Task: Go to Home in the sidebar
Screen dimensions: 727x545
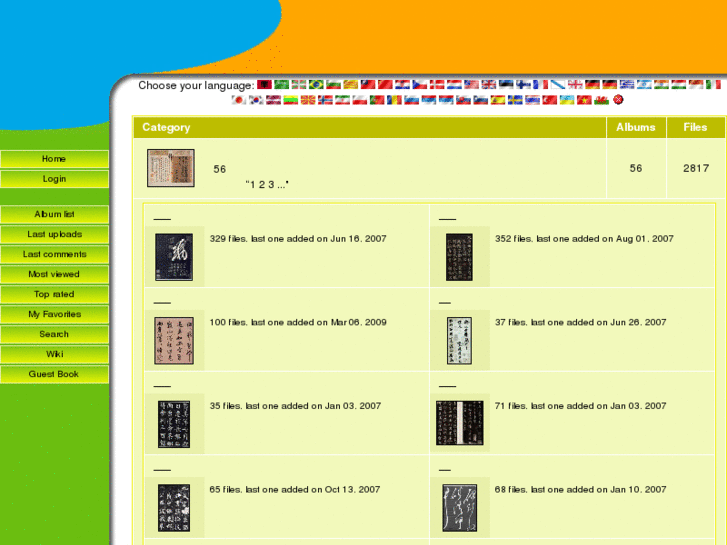Action: click(54, 159)
